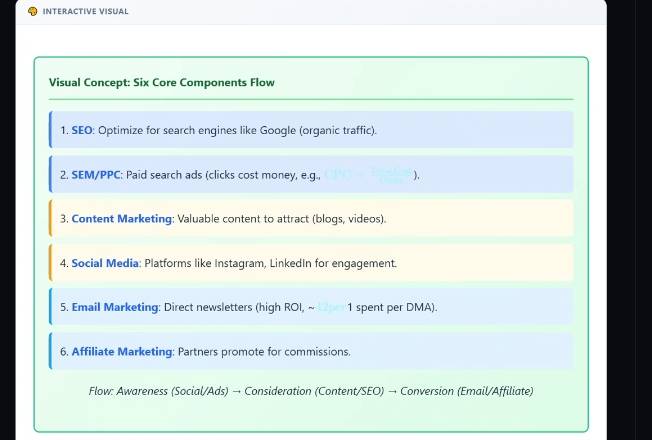
Task: Click 'Conversion (Email/Affiliate)' in the flow line
Action: (467, 391)
